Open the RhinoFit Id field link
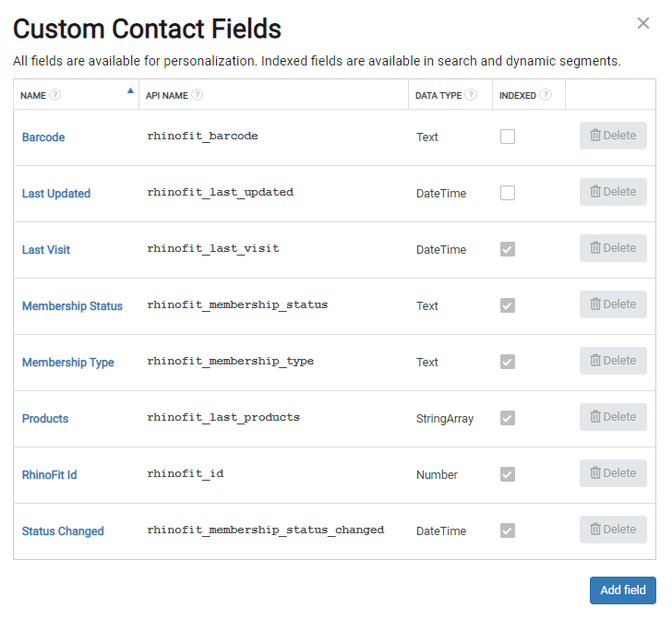This screenshot has height=620, width=672. click(x=50, y=475)
